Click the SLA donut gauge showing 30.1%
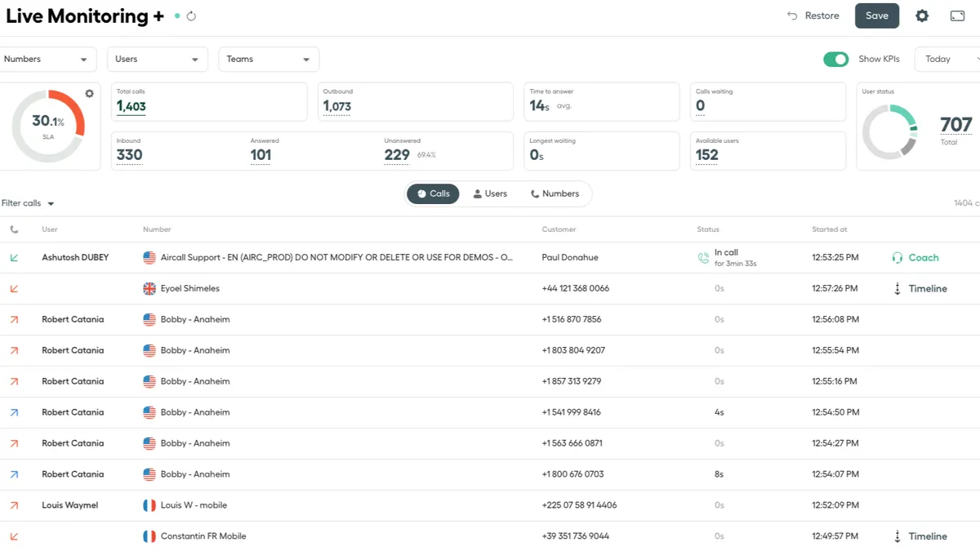The width and height of the screenshot is (980, 551). coord(47,125)
